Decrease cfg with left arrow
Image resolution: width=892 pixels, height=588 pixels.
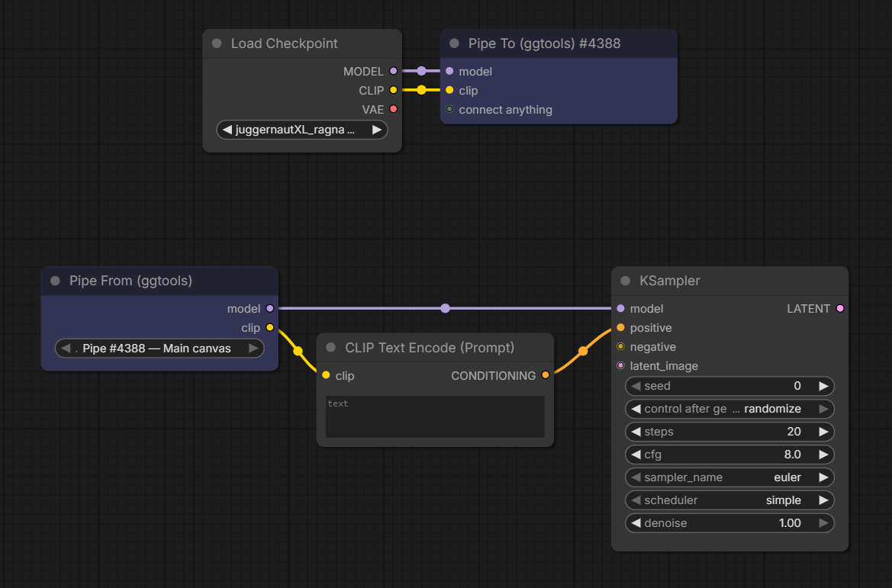[636, 455]
